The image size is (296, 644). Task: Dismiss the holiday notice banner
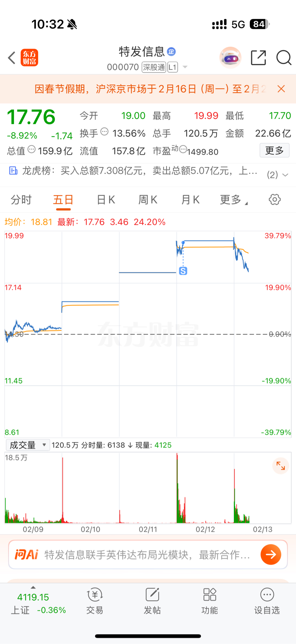click(281, 89)
